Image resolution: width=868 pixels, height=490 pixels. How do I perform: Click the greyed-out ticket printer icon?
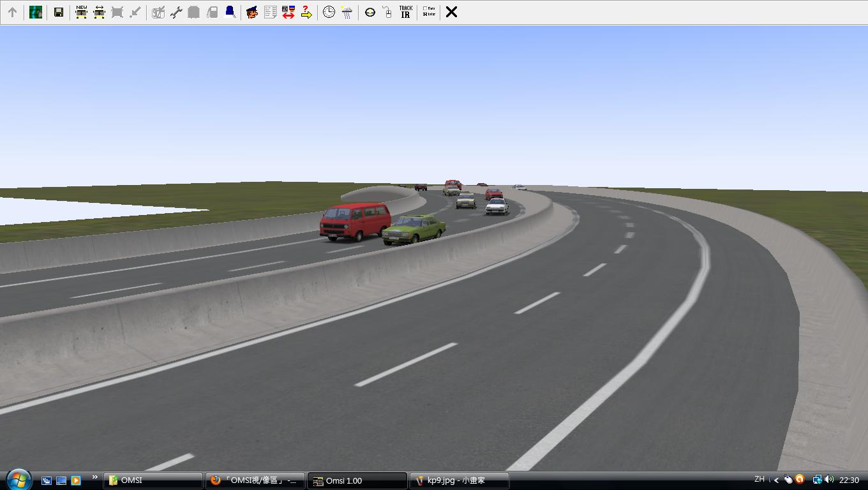pos(158,12)
